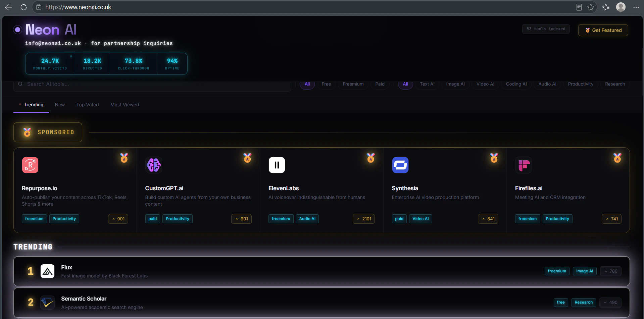View site information via the lock icon
This screenshot has height=319, width=644.
(39, 7)
